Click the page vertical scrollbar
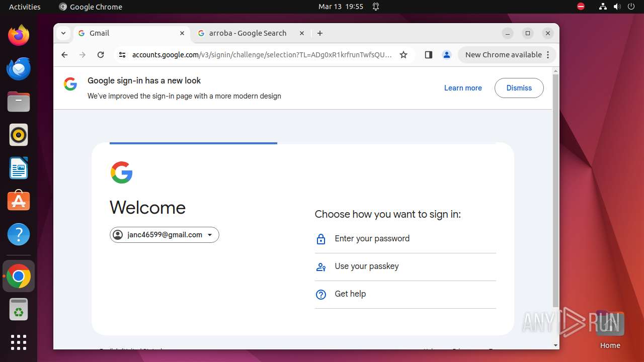The width and height of the screenshot is (644, 362). point(555,190)
